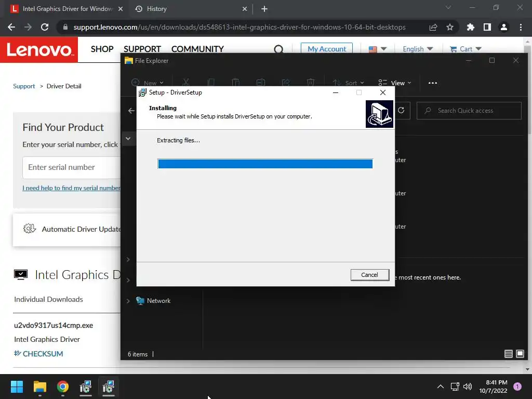Collapse the expanded navigation pane chevron
The image size is (532, 399).
pyautogui.click(x=128, y=138)
